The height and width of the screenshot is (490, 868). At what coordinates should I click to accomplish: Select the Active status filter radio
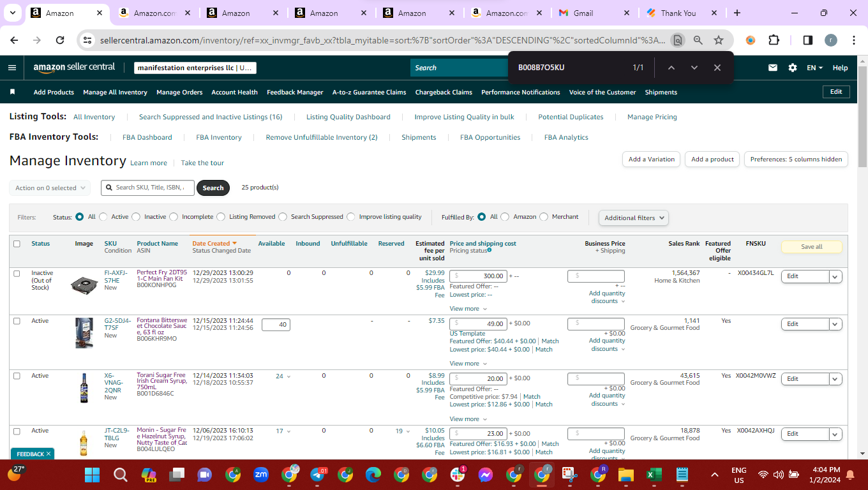coord(103,217)
